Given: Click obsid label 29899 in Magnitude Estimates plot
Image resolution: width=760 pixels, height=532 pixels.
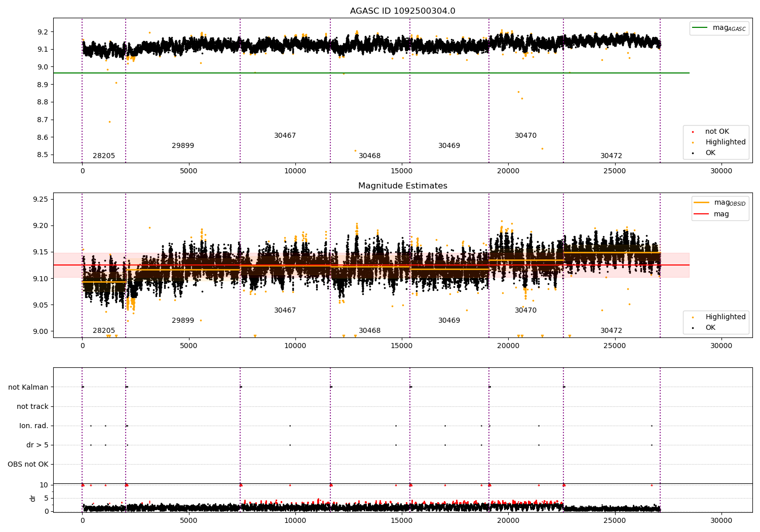Looking at the screenshot, I should coord(183,321).
